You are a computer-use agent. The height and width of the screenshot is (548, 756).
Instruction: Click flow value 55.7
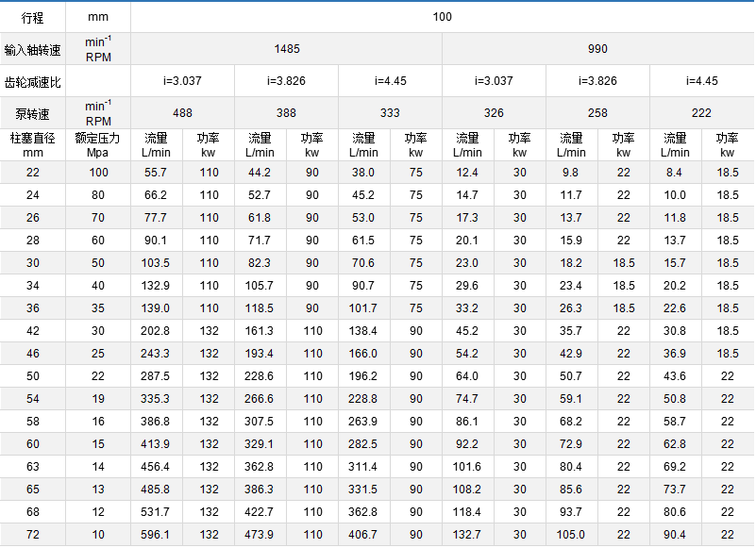click(156, 173)
